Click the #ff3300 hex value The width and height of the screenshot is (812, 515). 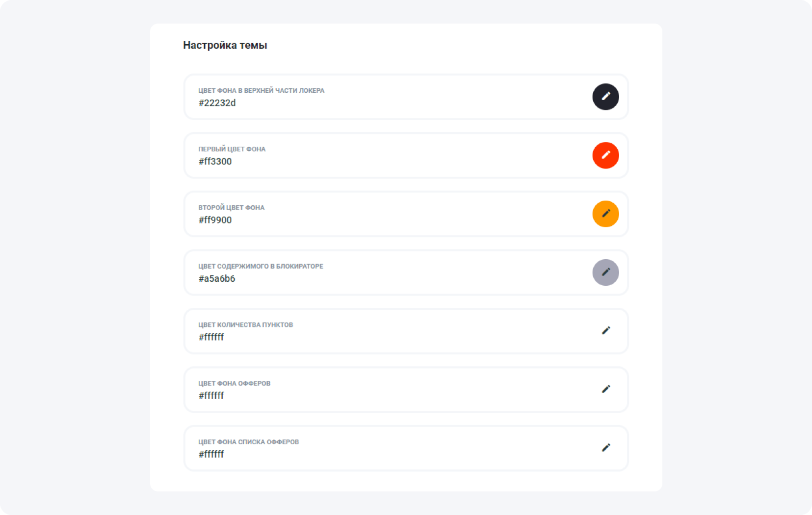215,162
